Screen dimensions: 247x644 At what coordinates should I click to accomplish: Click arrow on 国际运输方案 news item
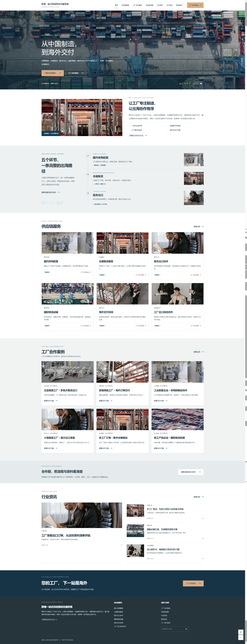tap(203, 538)
